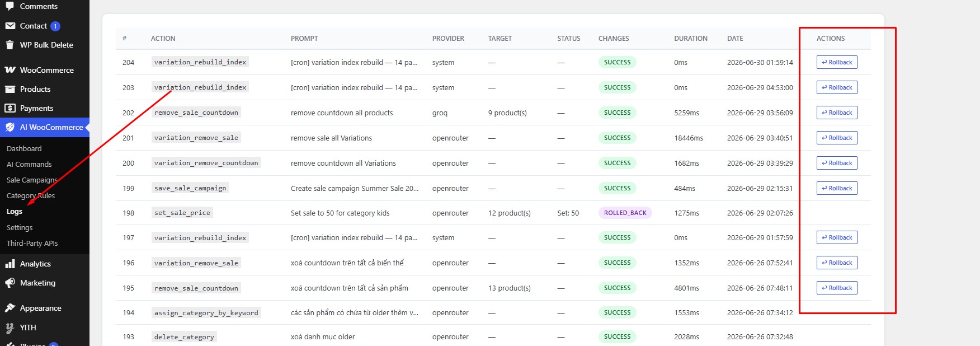
Task: Click the YITH logo icon
Action: pos(10,328)
